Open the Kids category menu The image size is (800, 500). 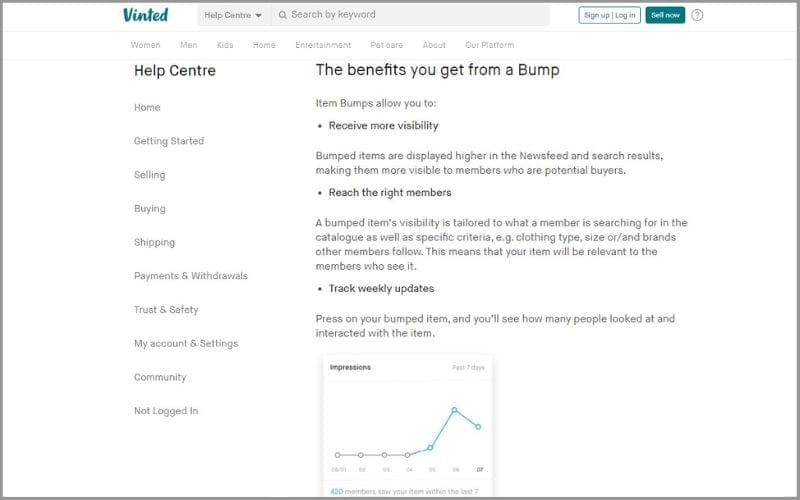coord(225,45)
